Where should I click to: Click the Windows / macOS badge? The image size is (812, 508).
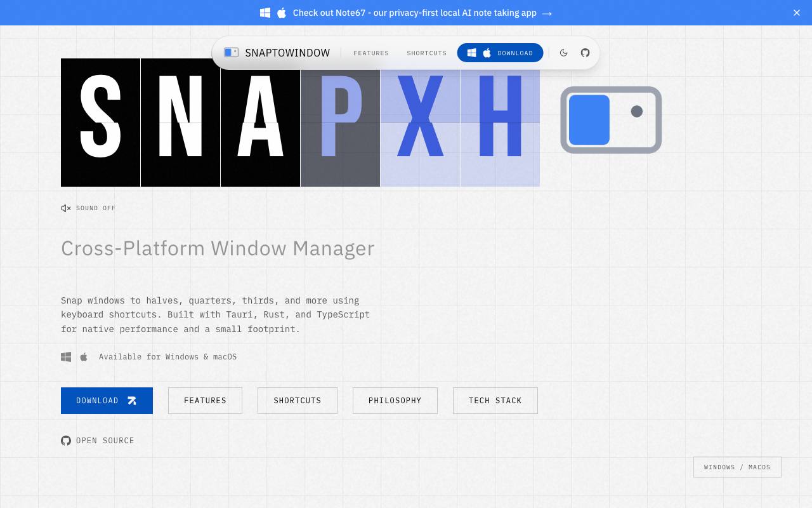(737, 467)
